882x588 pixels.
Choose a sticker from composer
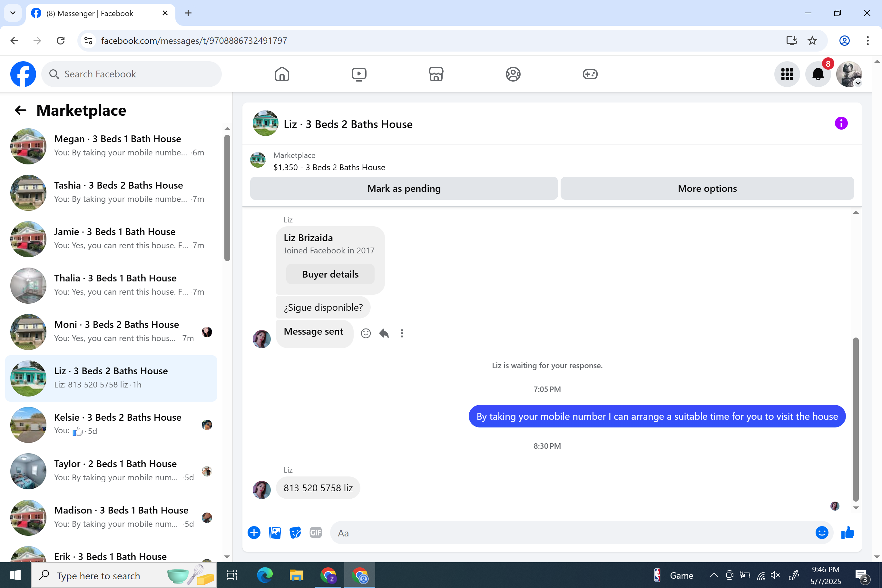tap(295, 533)
